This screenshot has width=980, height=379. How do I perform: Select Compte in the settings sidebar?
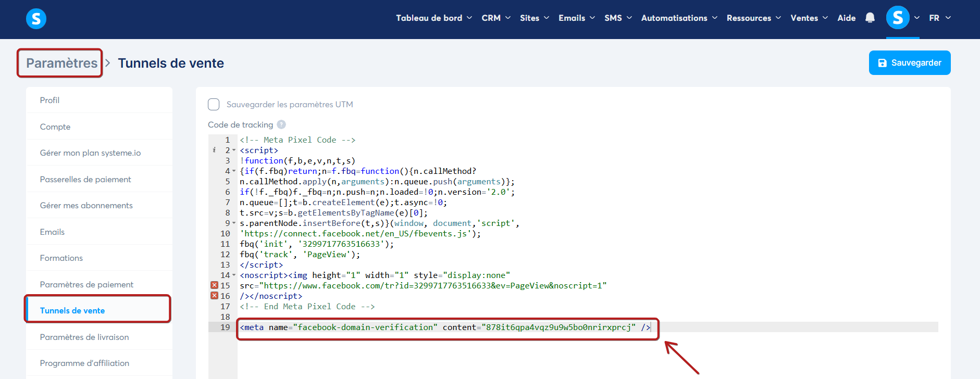(99, 127)
